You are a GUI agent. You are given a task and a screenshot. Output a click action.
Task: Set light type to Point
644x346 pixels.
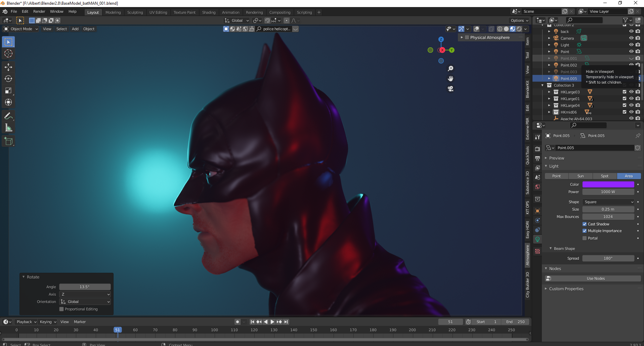pos(556,176)
